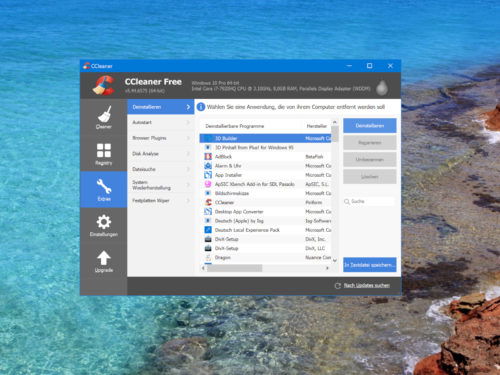Expand the Browser Plugins submenu arrow

click(x=188, y=138)
